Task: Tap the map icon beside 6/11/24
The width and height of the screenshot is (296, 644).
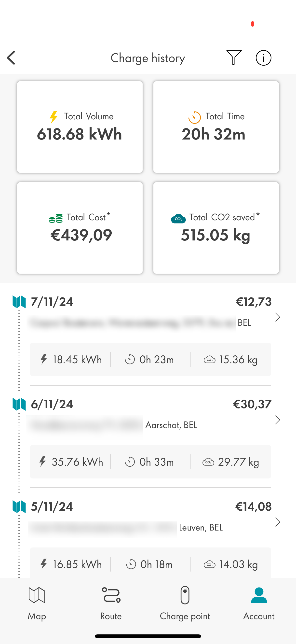Action: pyautogui.click(x=19, y=404)
